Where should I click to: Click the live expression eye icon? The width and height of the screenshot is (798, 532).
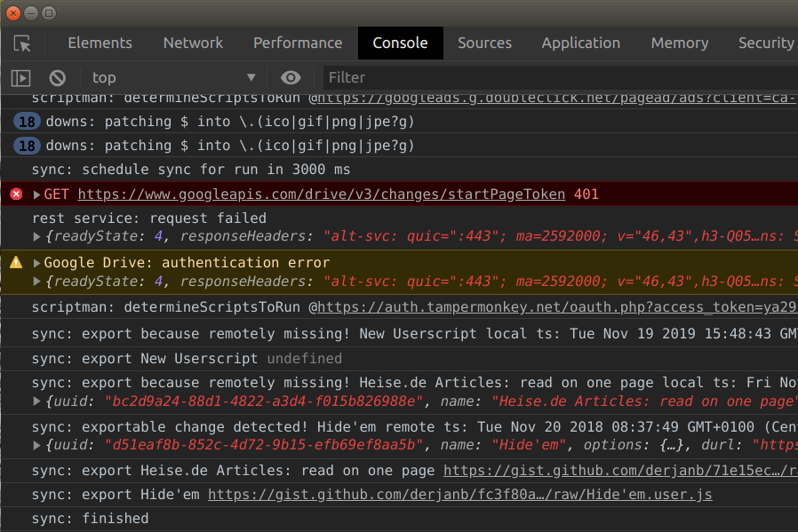click(291, 78)
